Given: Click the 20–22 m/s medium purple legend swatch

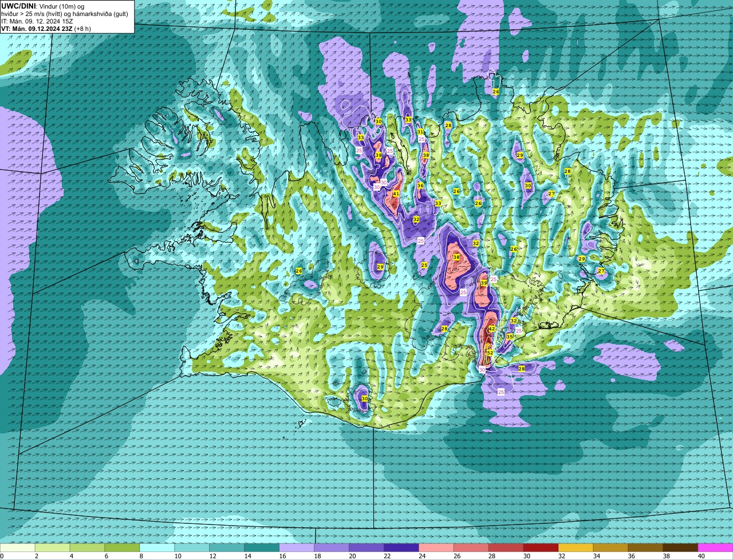Looking at the screenshot, I should tap(366, 547).
